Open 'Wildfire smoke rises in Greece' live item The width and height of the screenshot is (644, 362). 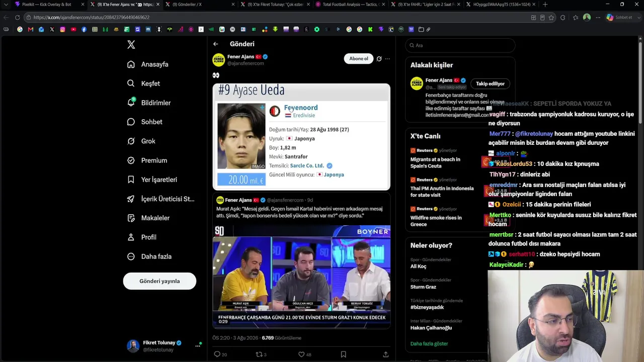pos(436,221)
